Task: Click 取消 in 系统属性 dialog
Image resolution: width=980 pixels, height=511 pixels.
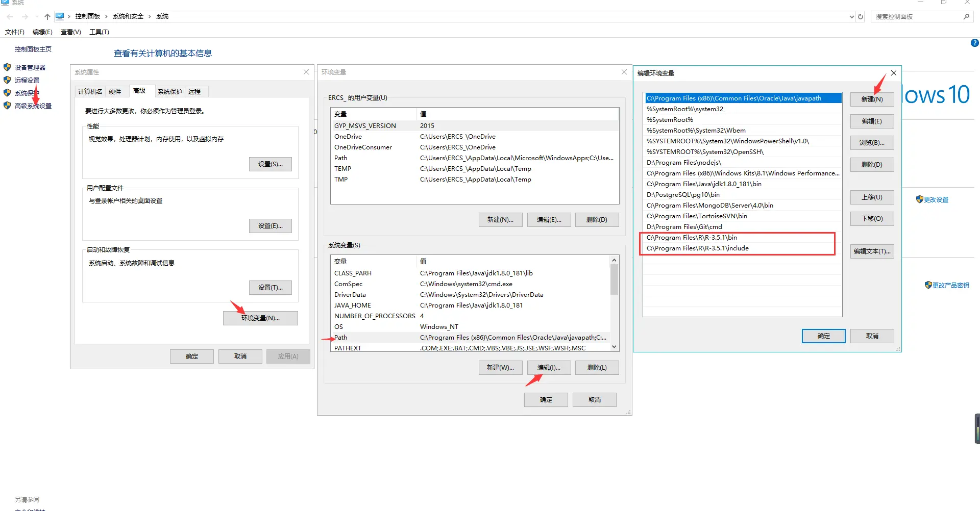Action: point(240,356)
